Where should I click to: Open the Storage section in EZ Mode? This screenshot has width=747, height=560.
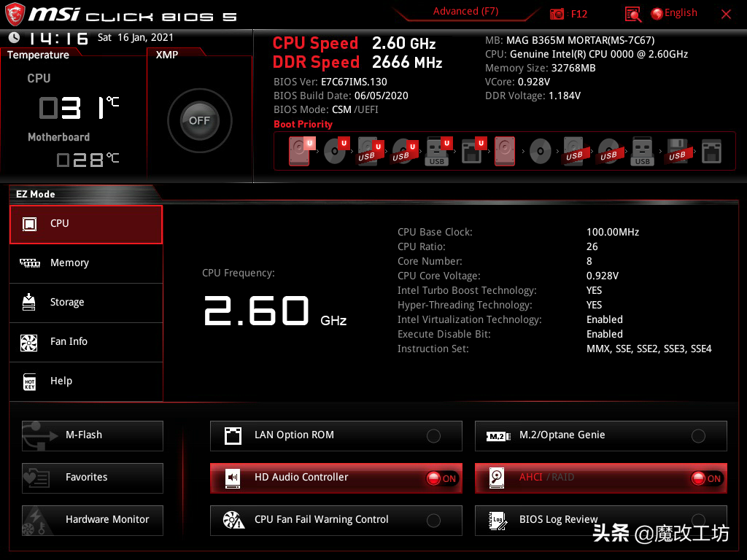(x=86, y=303)
